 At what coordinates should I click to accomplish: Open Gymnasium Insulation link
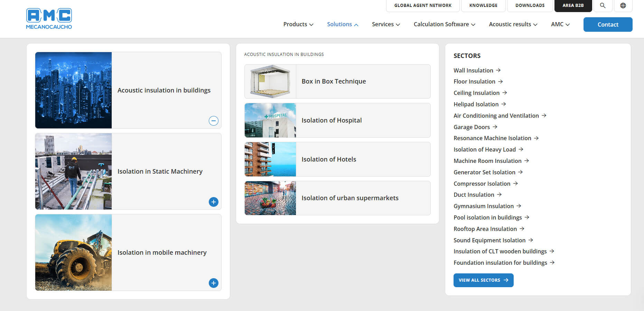[487, 206]
